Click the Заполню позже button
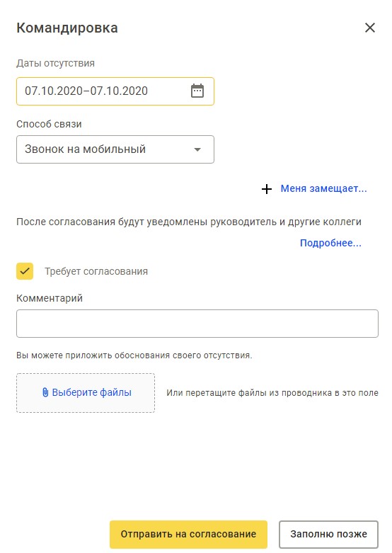 click(328, 534)
